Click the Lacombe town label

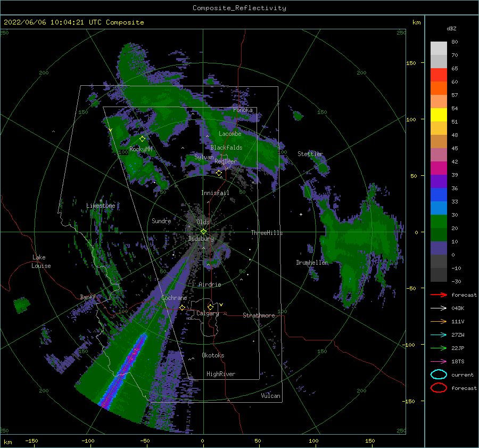pyautogui.click(x=230, y=134)
